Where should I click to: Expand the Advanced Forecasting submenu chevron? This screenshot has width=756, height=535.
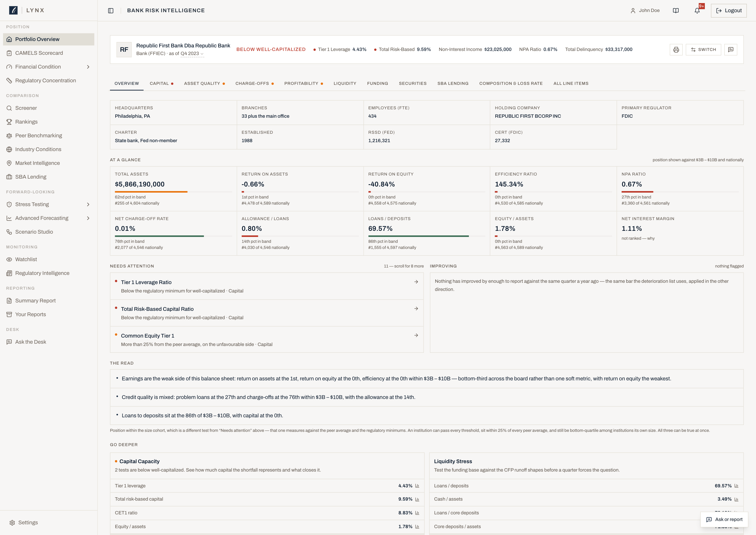[88, 218]
